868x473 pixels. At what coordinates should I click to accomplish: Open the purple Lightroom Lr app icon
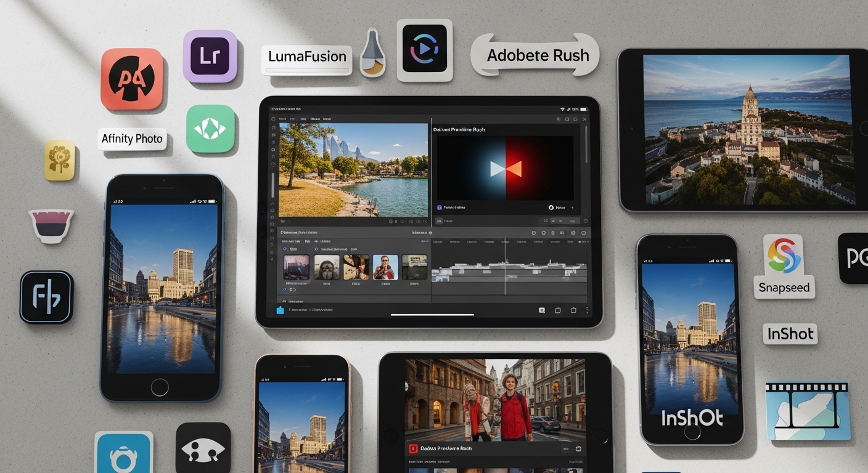210,55
